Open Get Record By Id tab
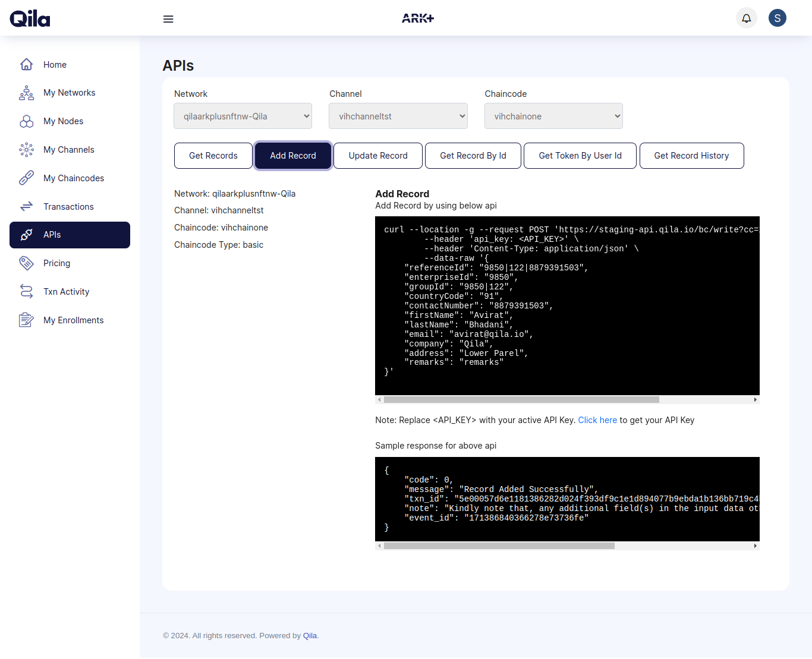Image resolution: width=812 pixels, height=659 pixels. 473,156
